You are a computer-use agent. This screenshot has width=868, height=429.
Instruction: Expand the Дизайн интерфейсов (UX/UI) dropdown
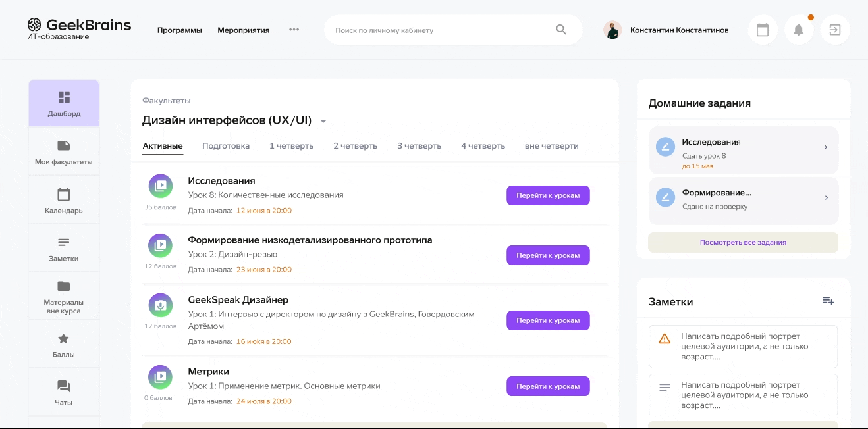point(323,121)
